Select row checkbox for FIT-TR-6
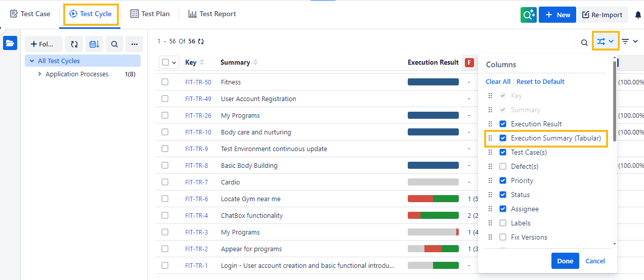The width and height of the screenshot is (644, 280). pyautogui.click(x=165, y=199)
